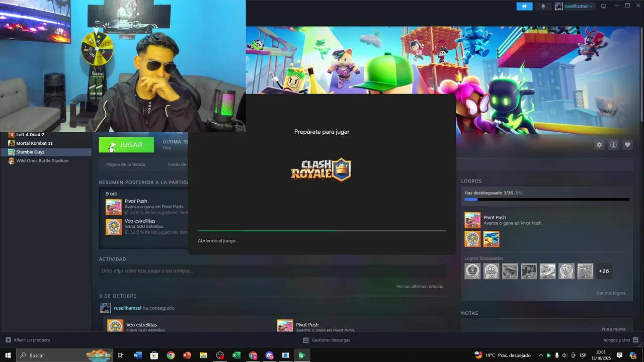644x362 pixels.
Task: Click Veo estrellitas achievement icon in summary
Action: pos(113,227)
